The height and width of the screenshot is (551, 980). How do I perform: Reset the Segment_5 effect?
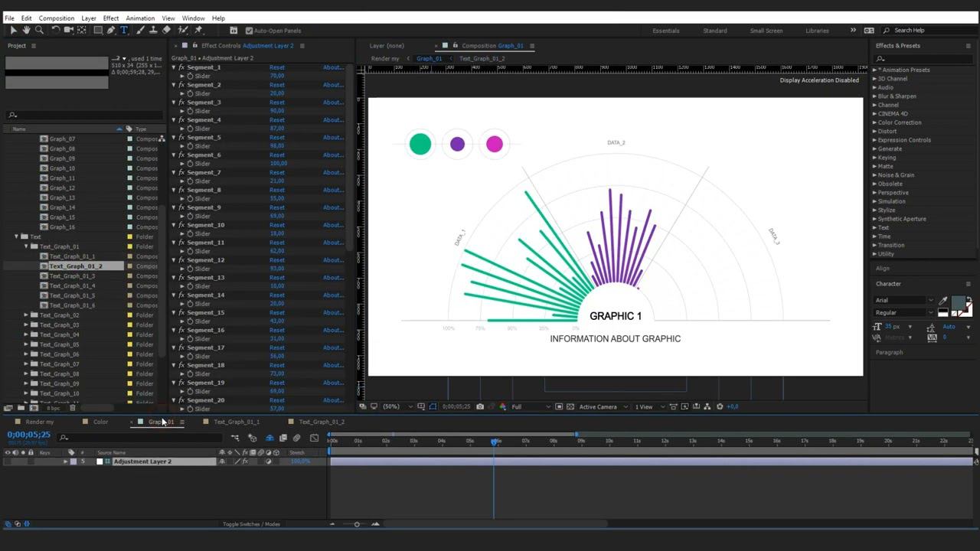click(276, 138)
